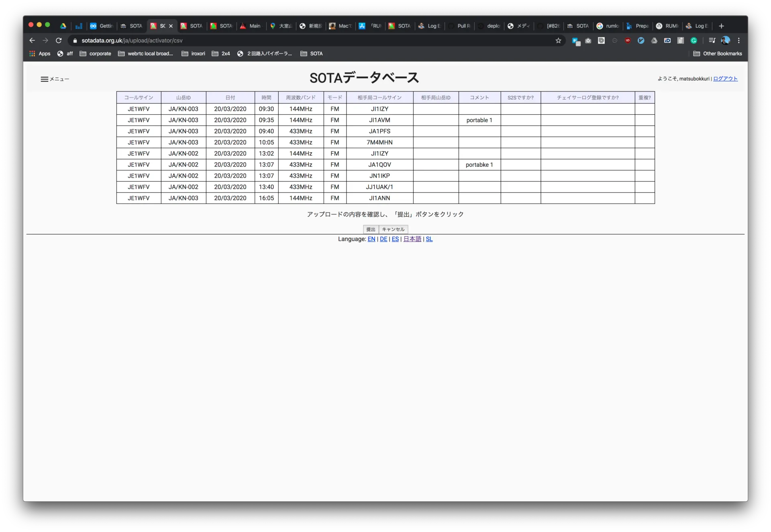Click the bookmark star icon
Screen dimensions: 771x532
click(x=558, y=41)
